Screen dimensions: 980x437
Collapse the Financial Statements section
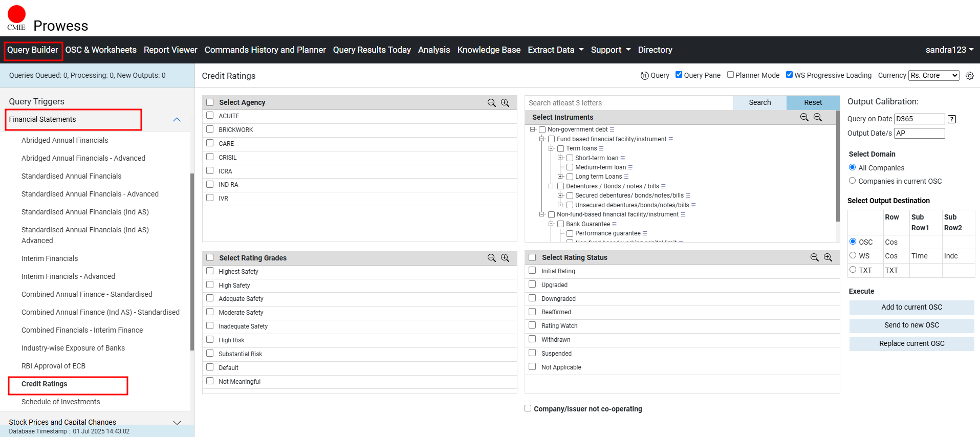coord(177,120)
